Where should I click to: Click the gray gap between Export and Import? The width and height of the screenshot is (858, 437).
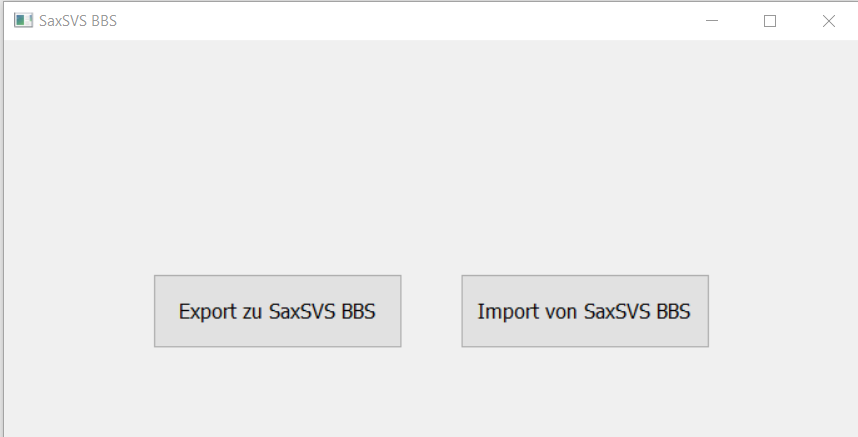[x=431, y=311]
